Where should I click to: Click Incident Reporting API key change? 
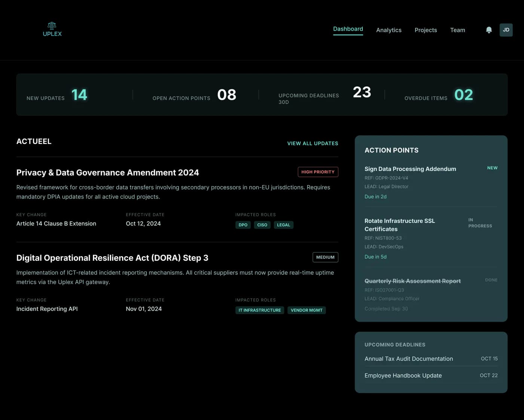[x=47, y=309]
